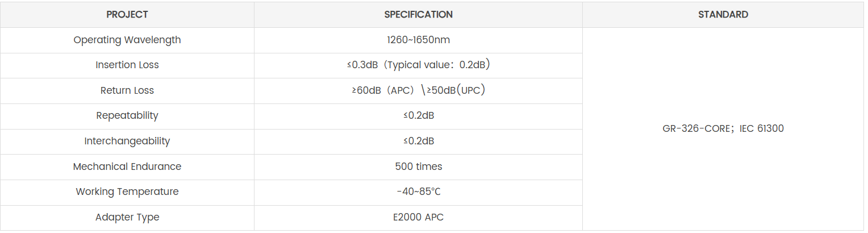Select the Mechanical Endurance label
This screenshot has width=868, height=233.
click(127, 167)
